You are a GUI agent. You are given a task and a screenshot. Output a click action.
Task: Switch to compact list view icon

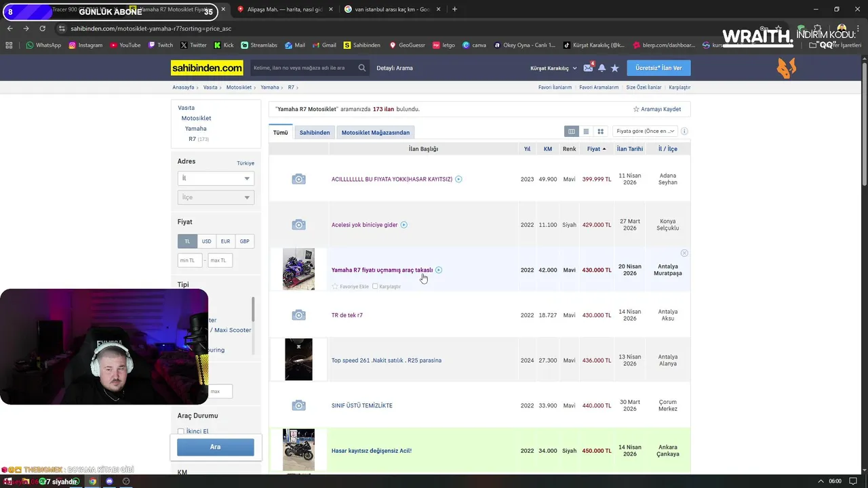[x=586, y=131]
